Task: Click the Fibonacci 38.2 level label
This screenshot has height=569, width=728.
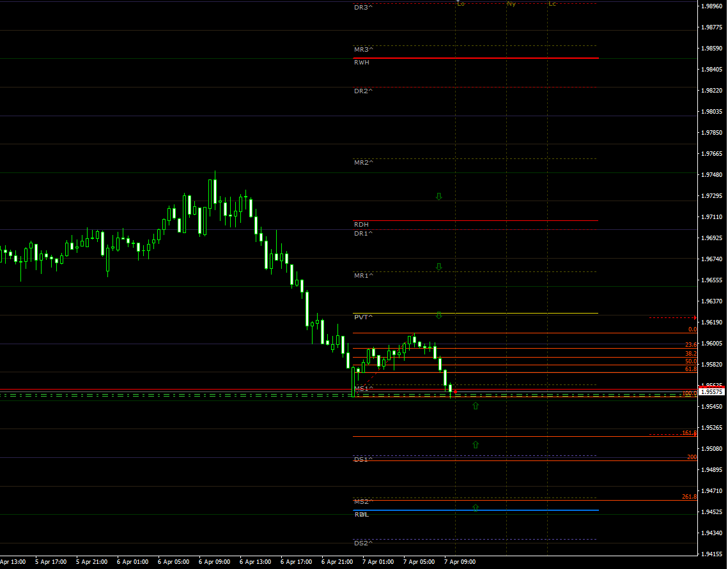Action: click(x=691, y=353)
